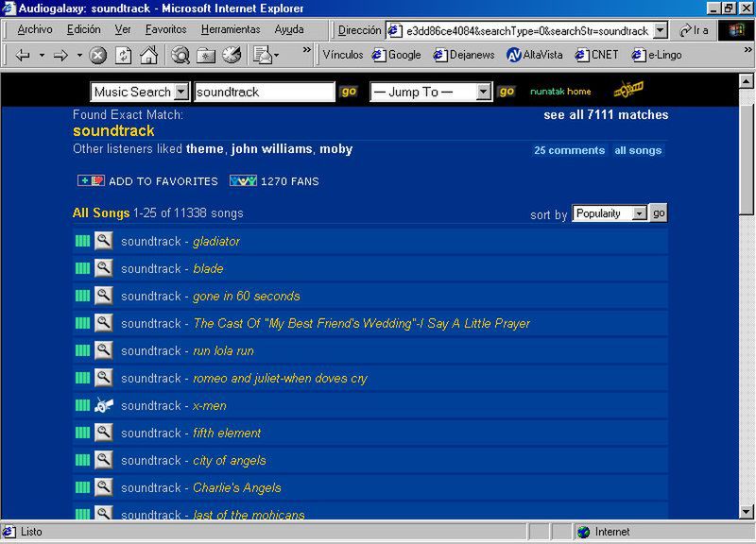The height and width of the screenshot is (544, 756).
Task: Click the magnifier icon next to blade
Action: (104, 268)
